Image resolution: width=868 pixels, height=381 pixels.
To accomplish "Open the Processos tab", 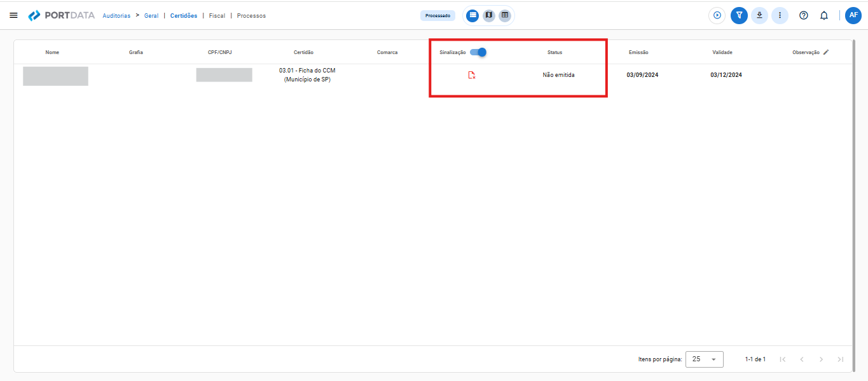I will tap(251, 15).
